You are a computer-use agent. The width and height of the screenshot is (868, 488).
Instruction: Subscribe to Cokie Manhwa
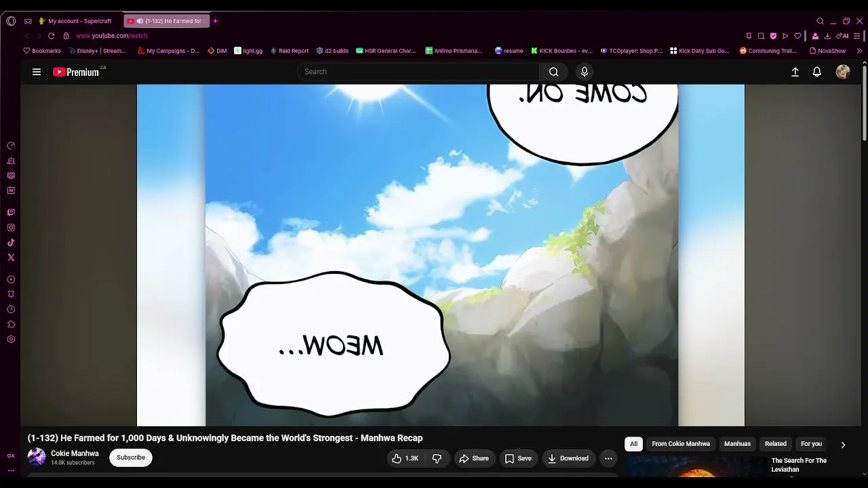[x=131, y=457]
